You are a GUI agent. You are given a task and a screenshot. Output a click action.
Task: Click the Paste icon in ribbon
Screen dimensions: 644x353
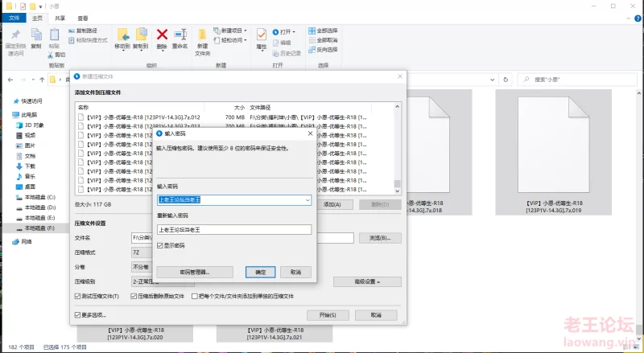pyautogui.click(x=54, y=35)
